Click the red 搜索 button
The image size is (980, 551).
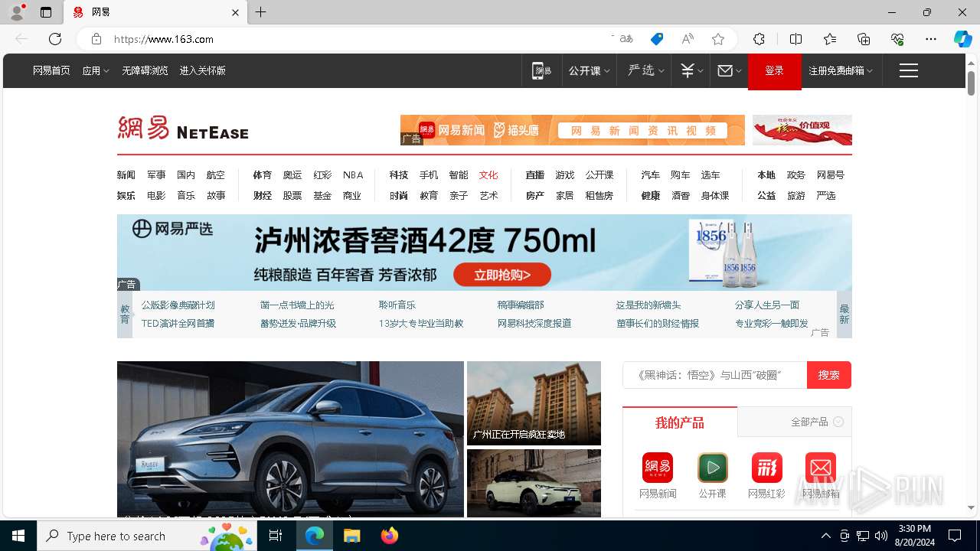[829, 375]
